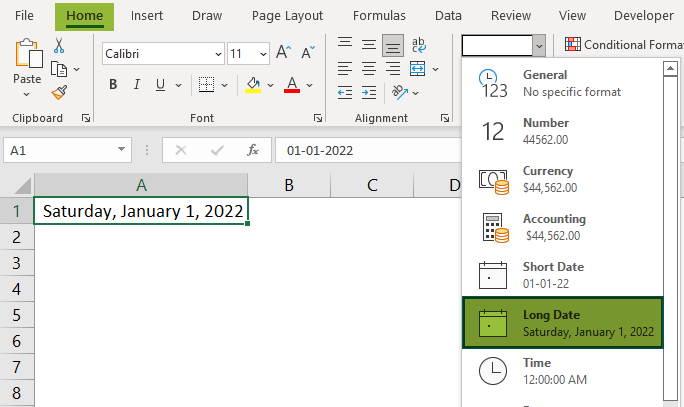Switch to the Data tab
The width and height of the screenshot is (684, 407).
448,16
